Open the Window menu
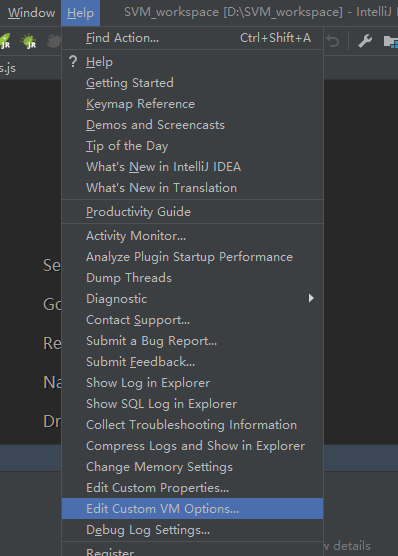Viewport: 398px width, 556px height. pyautogui.click(x=32, y=13)
